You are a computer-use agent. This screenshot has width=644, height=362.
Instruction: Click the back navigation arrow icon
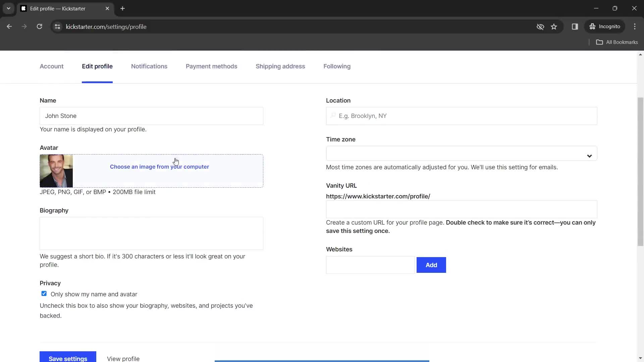[x=10, y=26]
